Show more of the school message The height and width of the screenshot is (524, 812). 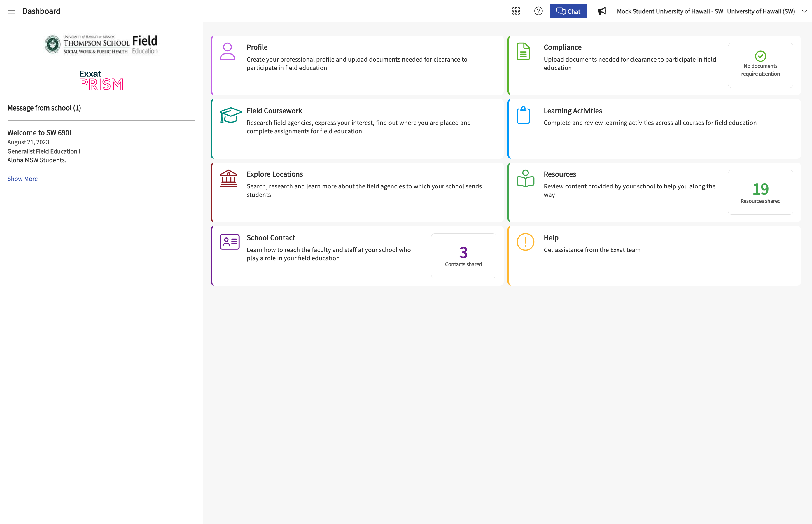click(x=22, y=179)
